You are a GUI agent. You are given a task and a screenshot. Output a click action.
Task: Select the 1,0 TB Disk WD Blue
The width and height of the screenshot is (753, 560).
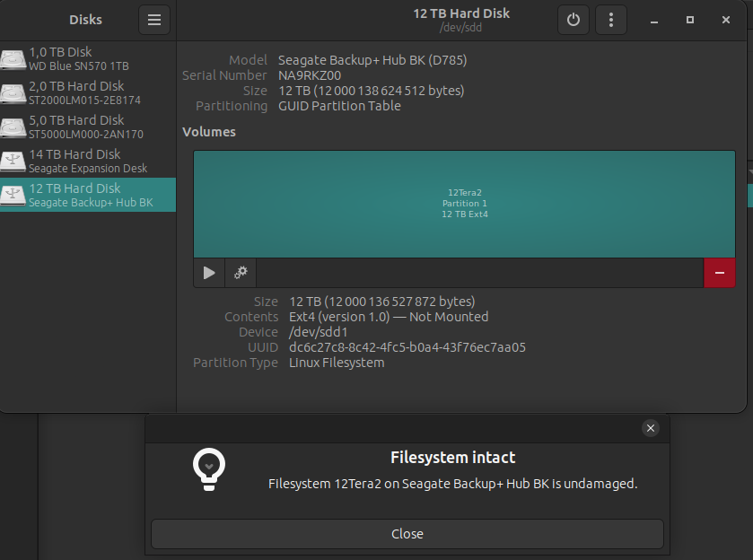(88, 58)
